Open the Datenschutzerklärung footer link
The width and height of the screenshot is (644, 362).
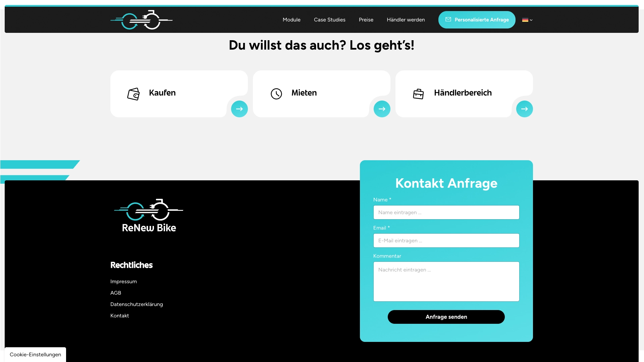click(x=137, y=304)
